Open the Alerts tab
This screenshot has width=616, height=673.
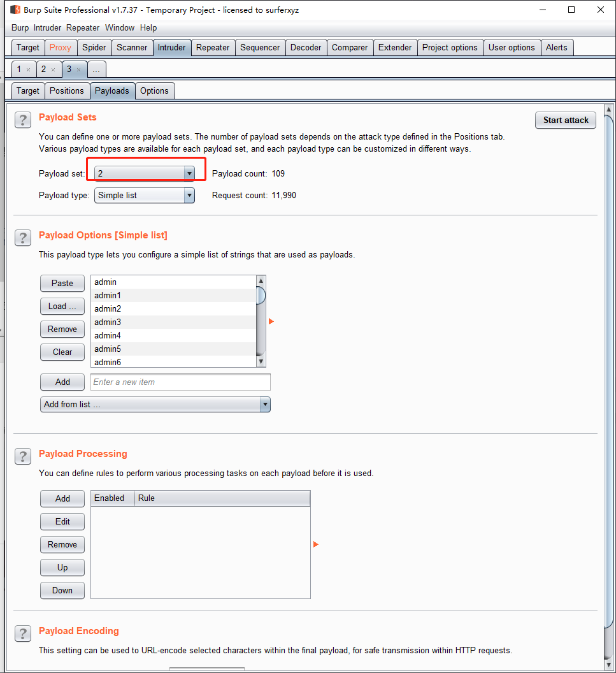pos(556,47)
